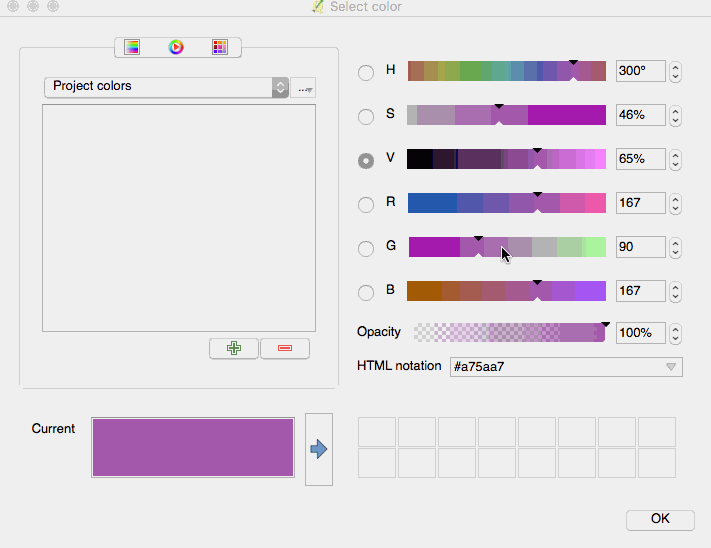The height and width of the screenshot is (548, 711).
Task: Switch to the color swatches grid tab
Action: (x=220, y=47)
